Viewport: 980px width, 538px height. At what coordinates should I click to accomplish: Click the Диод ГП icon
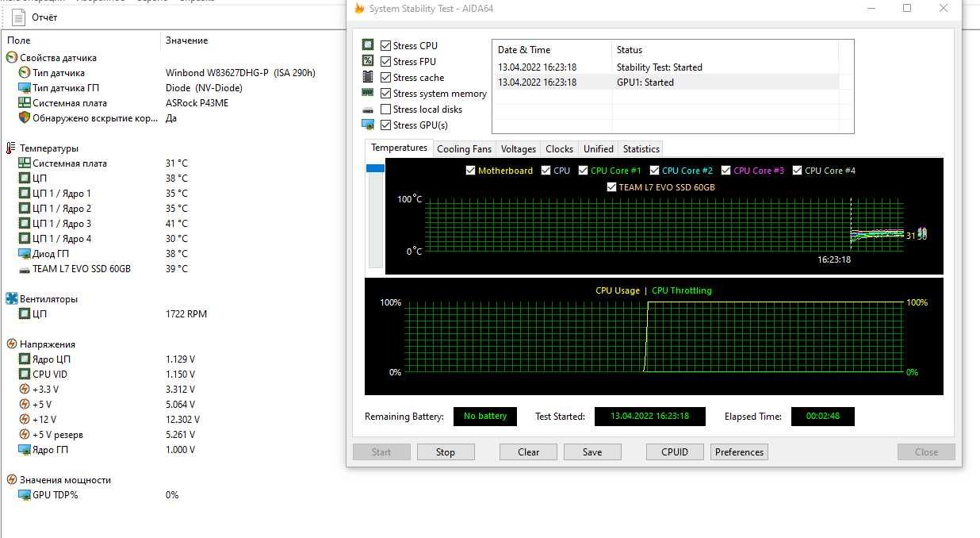(25, 254)
